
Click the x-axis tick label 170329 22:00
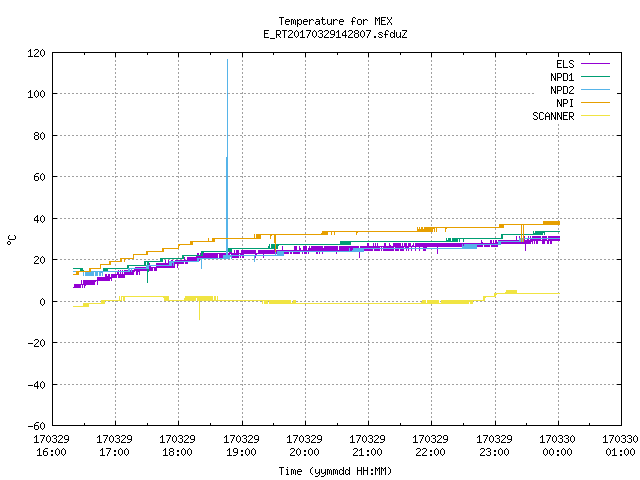(430, 446)
